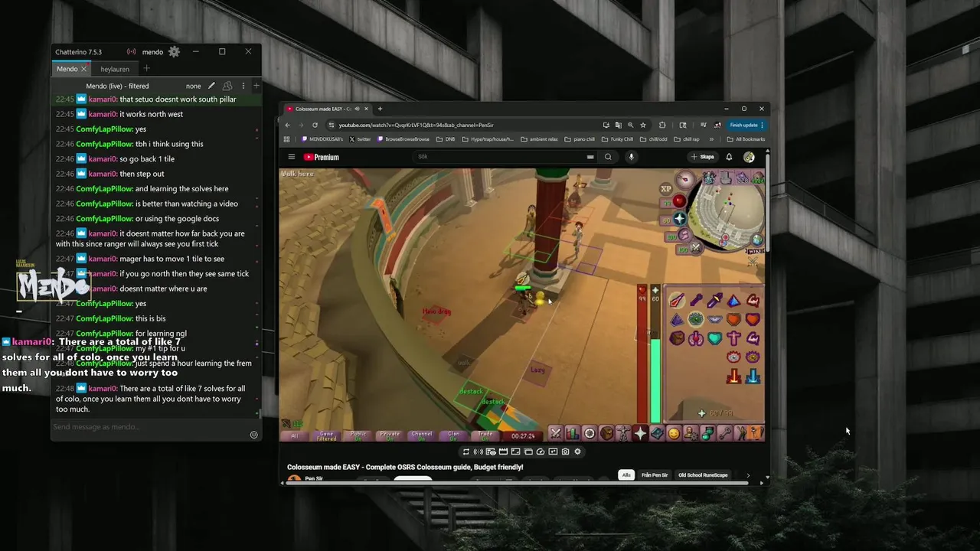
Task: Click the browser back arrow
Action: click(x=288, y=125)
